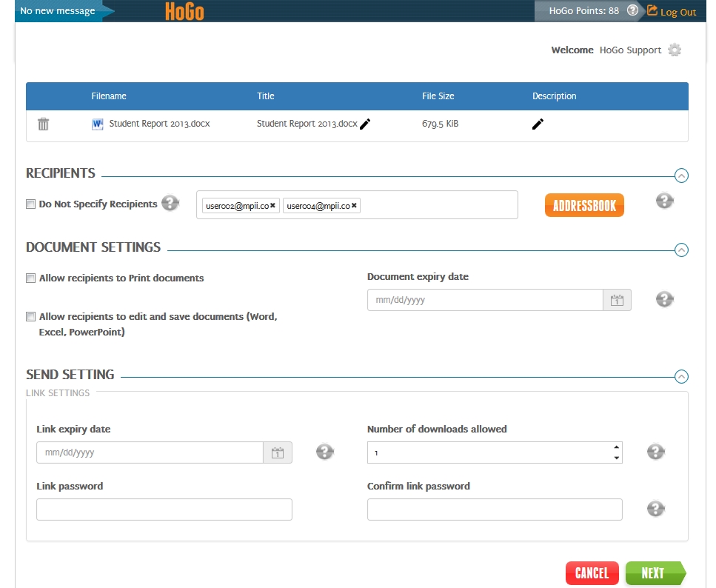716x588 pixels.
Task: Delete the Student Report 2013.docx file
Action: click(44, 124)
